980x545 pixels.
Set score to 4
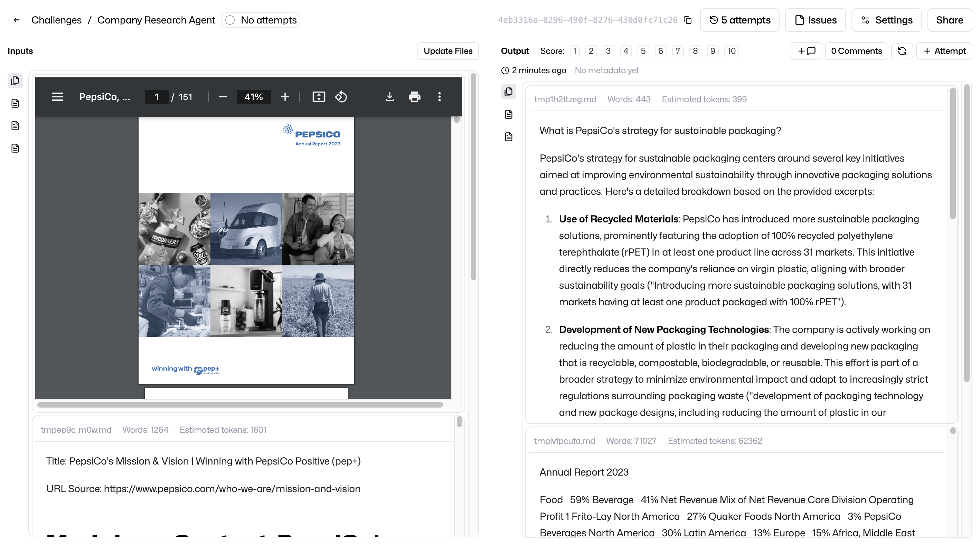point(626,51)
